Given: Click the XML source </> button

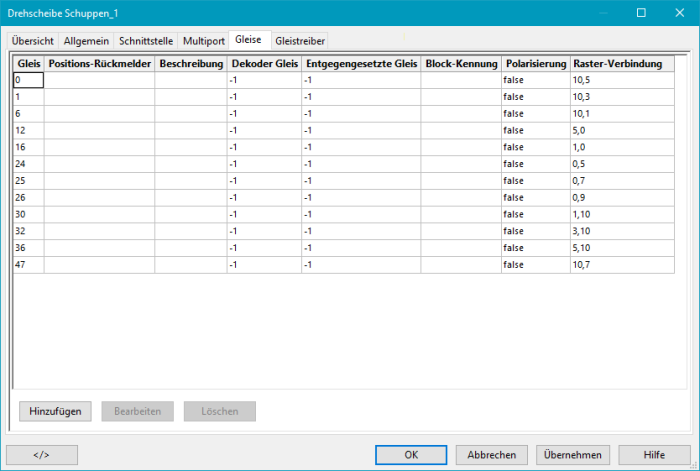Looking at the screenshot, I should [x=41, y=454].
